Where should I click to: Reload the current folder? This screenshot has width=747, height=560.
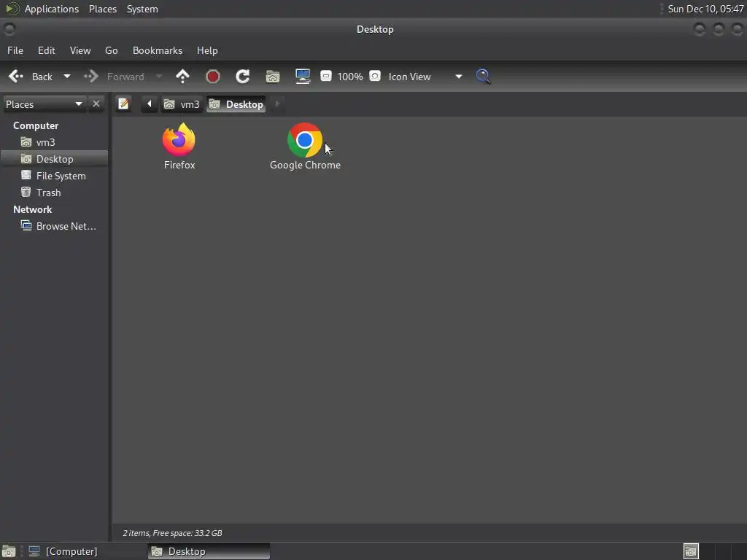(243, 76)
